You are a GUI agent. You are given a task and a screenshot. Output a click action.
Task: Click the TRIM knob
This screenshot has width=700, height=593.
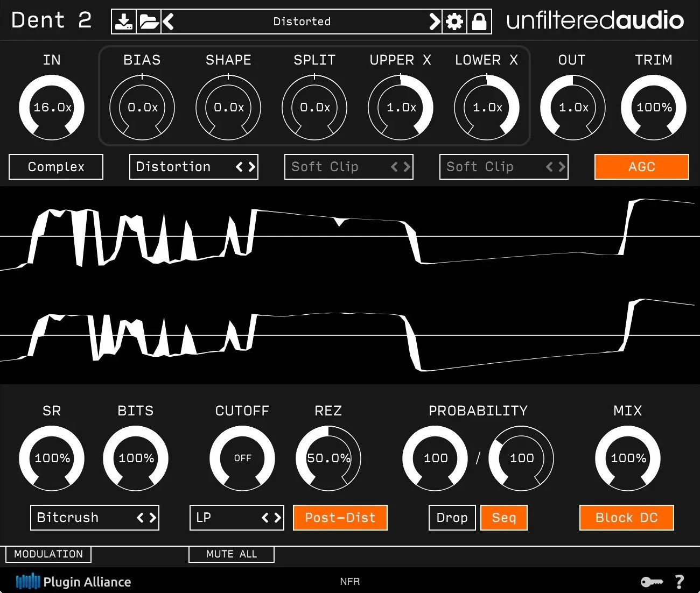(654, 108)
